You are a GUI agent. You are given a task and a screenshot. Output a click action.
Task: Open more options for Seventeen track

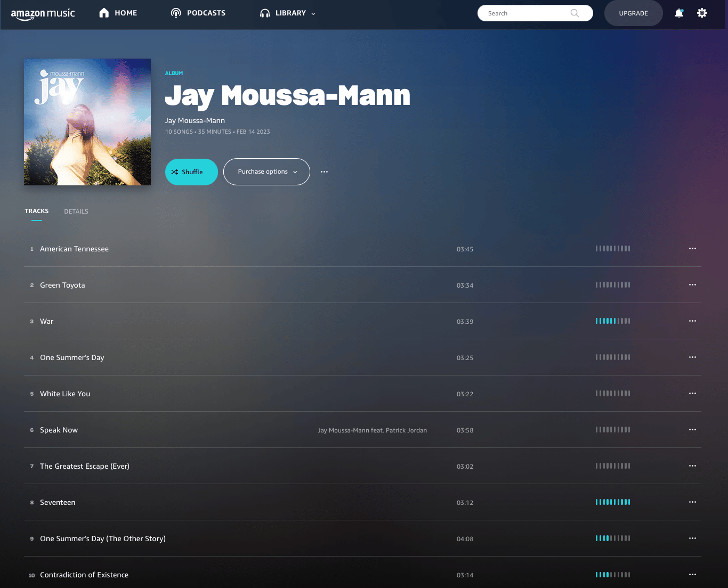click(x=692, y=502)
